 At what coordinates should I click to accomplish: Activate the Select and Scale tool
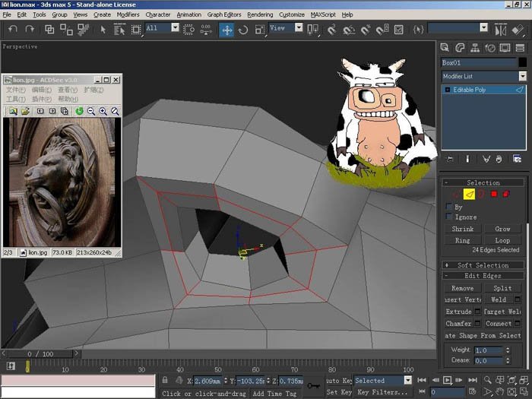click(x=260, y=30)
